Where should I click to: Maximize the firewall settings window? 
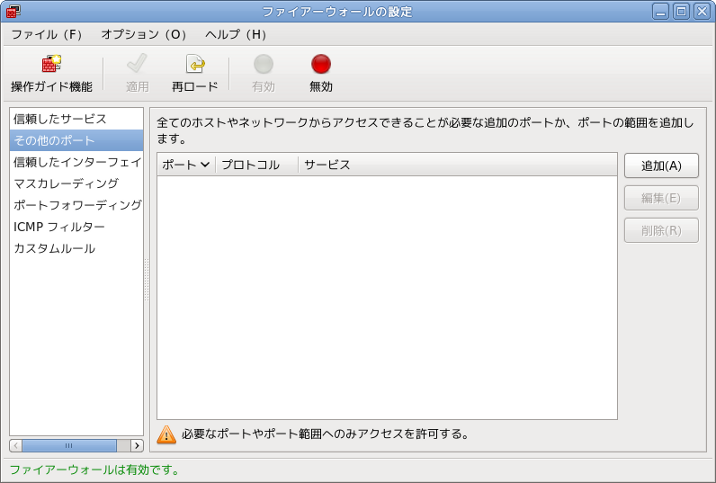click(x=681, y=11)
